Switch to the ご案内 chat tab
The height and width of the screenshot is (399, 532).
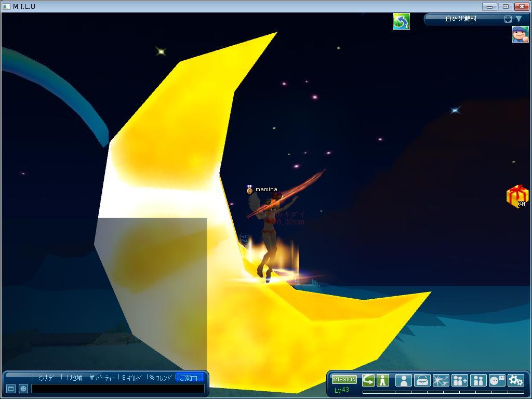189,378
